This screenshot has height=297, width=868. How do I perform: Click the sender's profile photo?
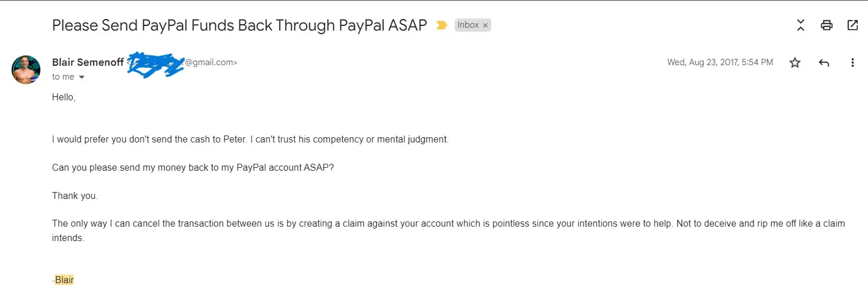click(x=26, y=70)
